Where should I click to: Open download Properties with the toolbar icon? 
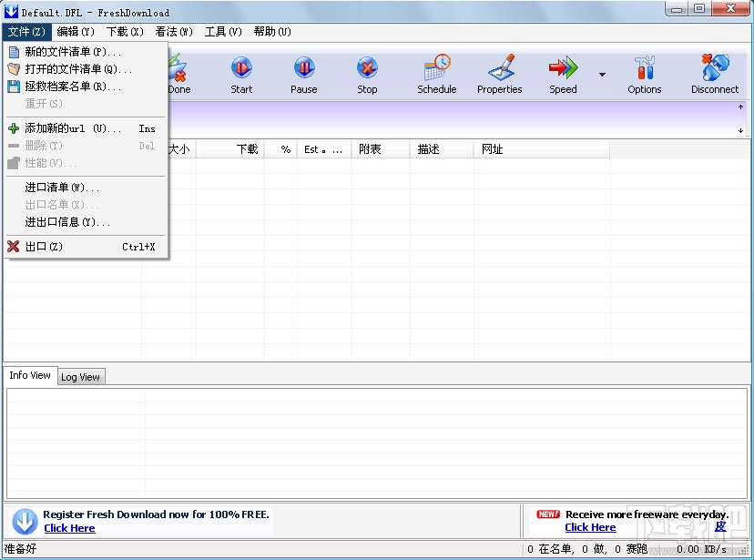(x=499, y=75)
